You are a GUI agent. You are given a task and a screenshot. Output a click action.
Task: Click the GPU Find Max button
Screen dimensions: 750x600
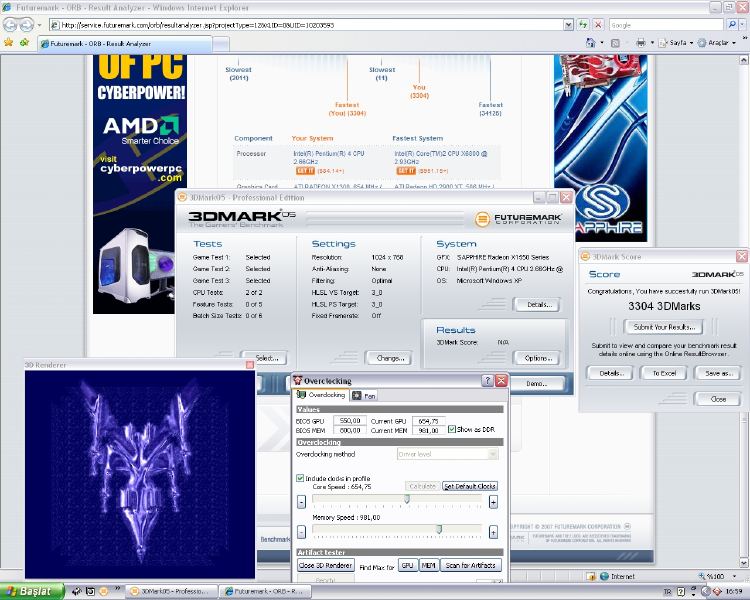tap(408, 566)
